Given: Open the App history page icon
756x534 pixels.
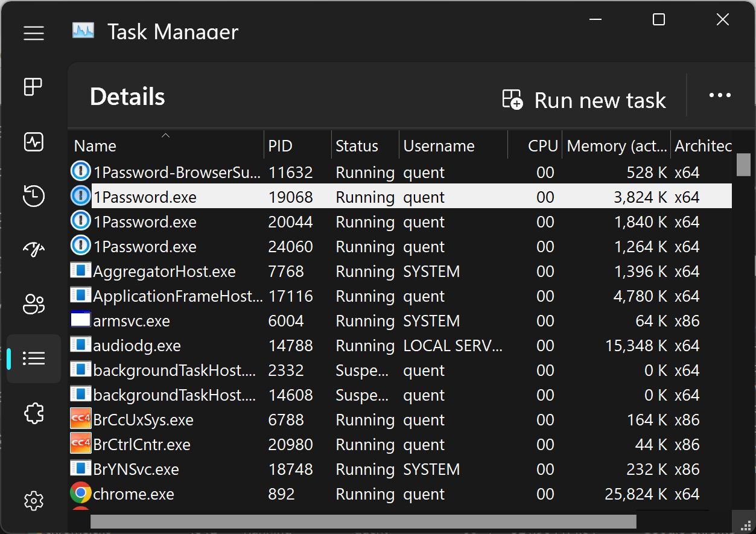Looking at the screenshot, I should [34, 196].
